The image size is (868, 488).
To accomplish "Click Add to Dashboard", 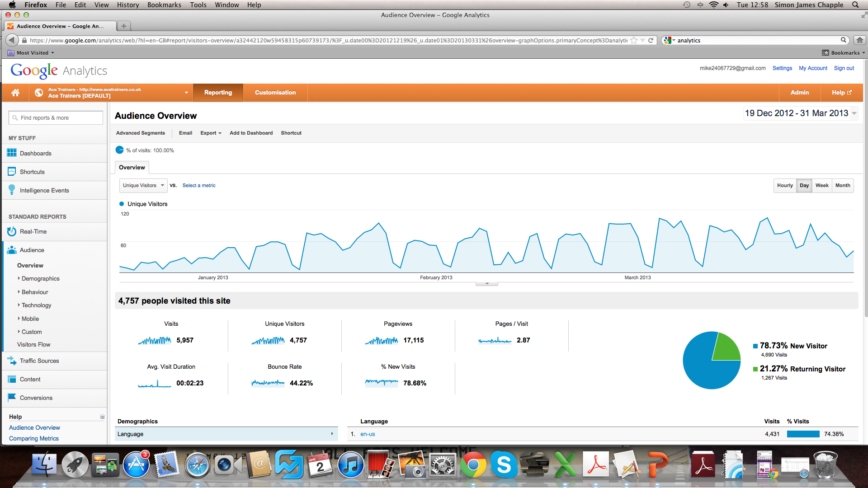I will 251,133.
